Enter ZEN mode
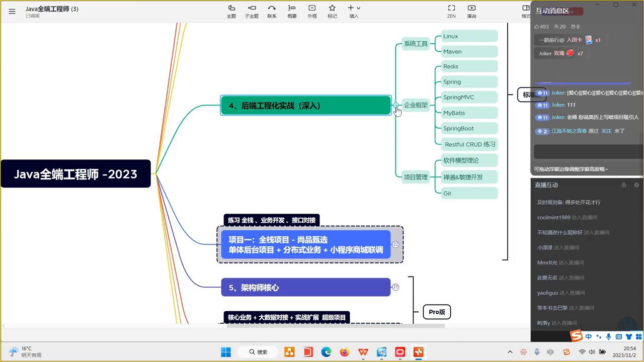644x362 pixels. pos(451,11)
